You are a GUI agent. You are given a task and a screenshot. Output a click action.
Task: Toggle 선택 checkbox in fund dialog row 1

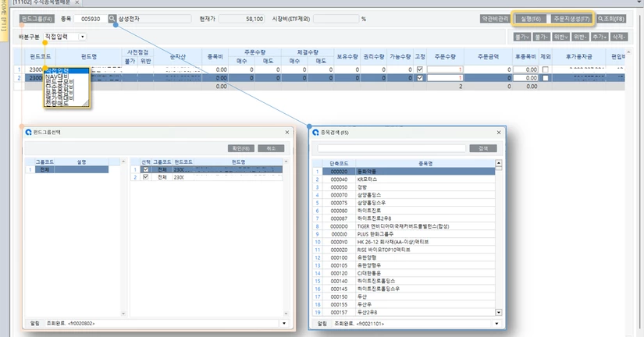click(x=146, y=169)
